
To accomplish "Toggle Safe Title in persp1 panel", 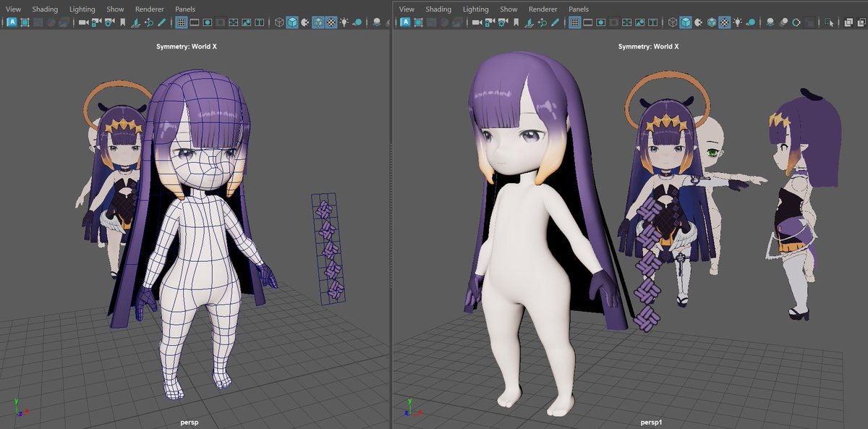I will [x=652, y=22].
